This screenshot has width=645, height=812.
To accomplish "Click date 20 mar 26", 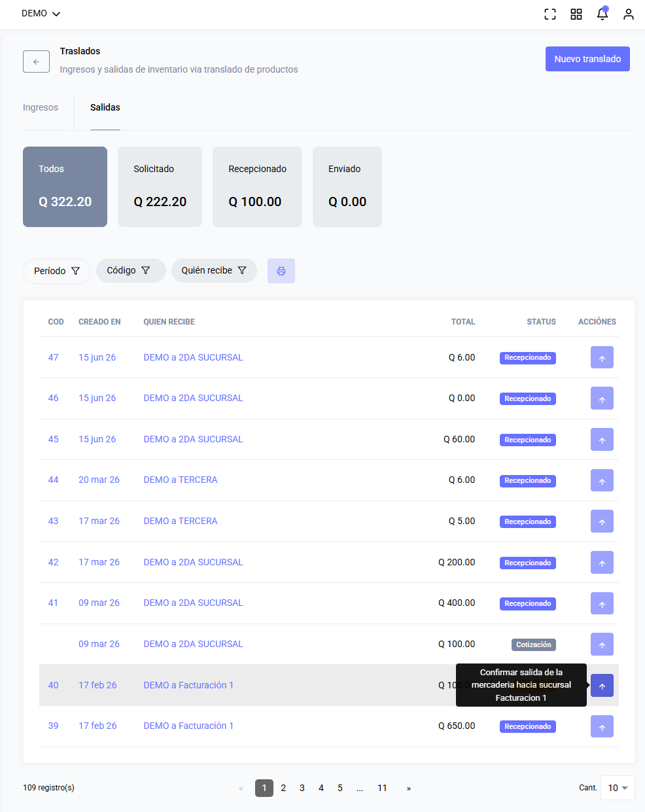I will [x=99, y=480].
